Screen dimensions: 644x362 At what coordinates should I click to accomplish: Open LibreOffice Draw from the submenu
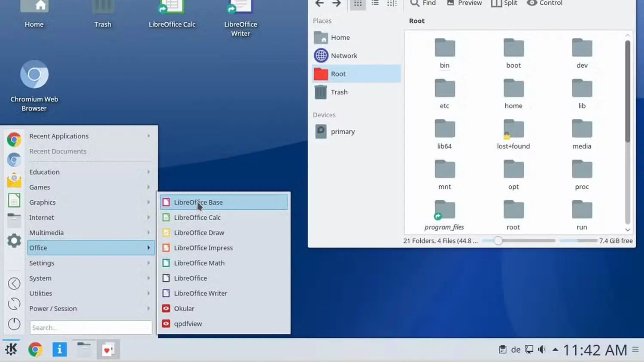pyautogui.click(x=224, y=232)
